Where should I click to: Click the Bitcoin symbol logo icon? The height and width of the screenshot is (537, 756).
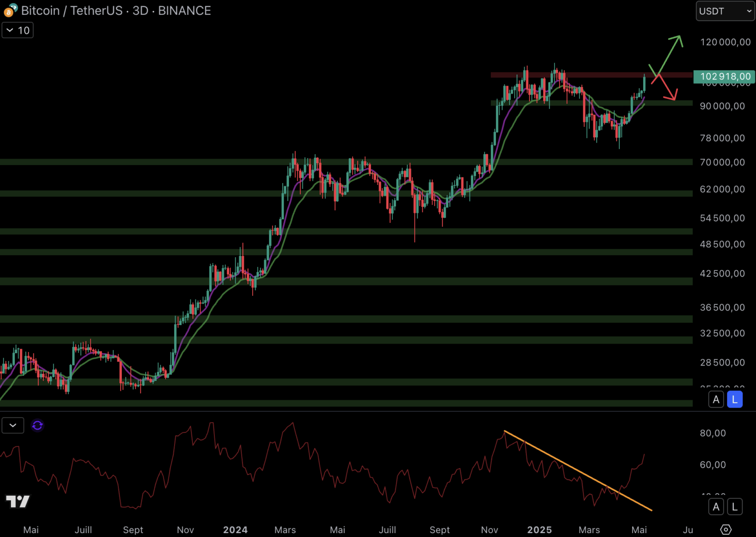pos(10,10)
